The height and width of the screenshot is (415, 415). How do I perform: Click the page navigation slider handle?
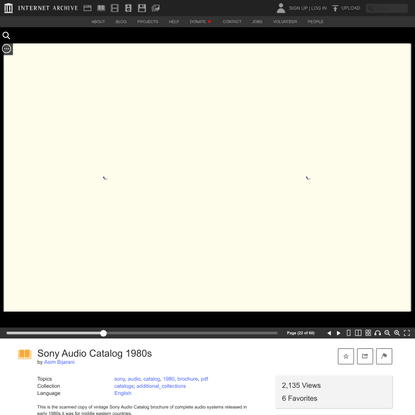tap(103, 333)
